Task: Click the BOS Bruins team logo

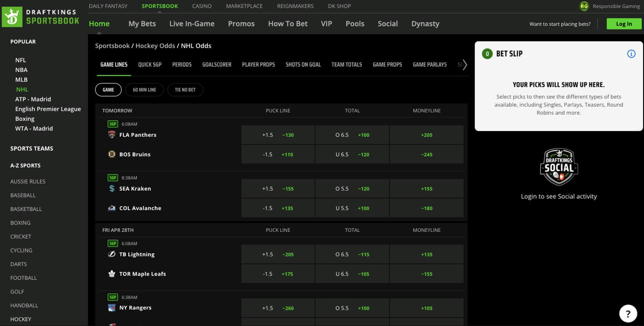Action: point(112,154)
